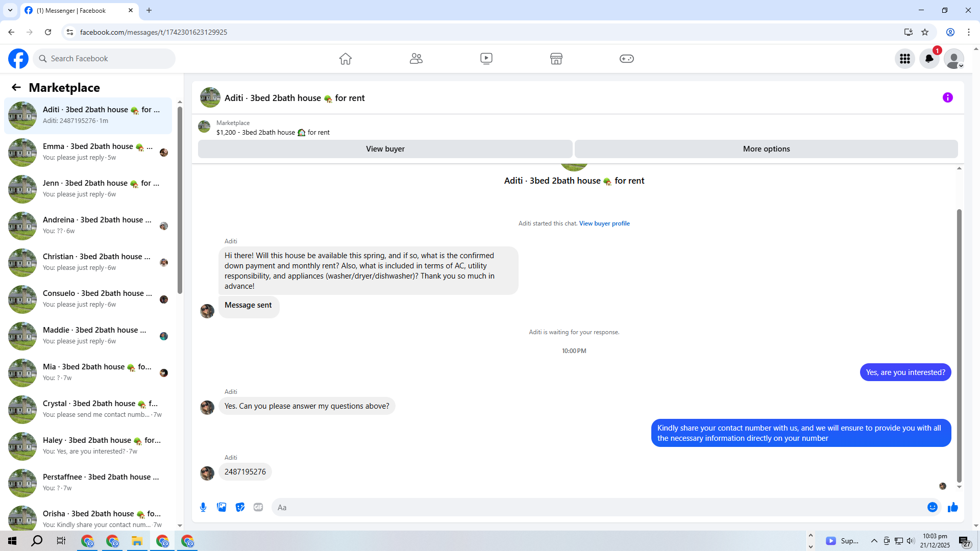Open the taskbar clock and date
Viewport: 980px width, 551px height.
point(935,541)
